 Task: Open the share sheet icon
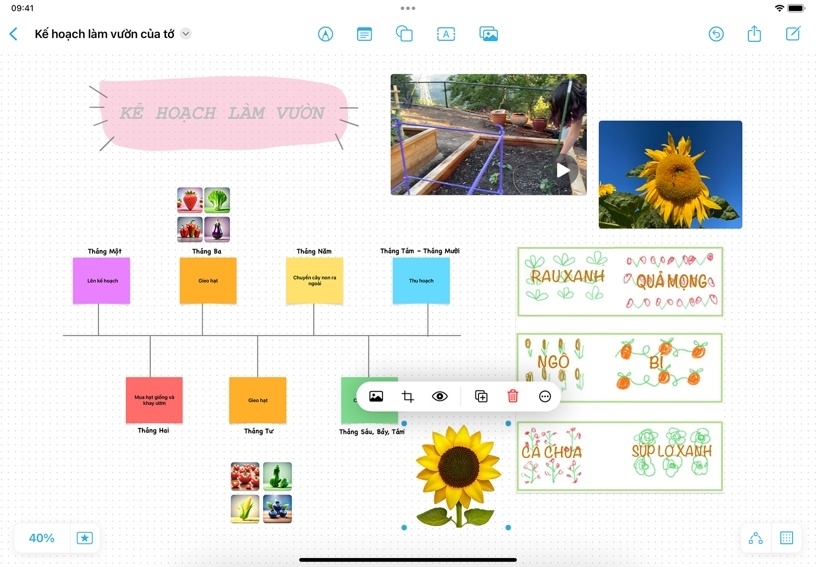pos(754,34)
